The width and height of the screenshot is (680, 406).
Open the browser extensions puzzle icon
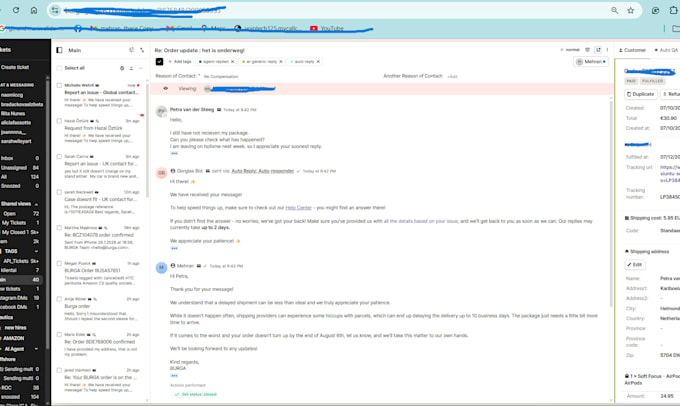click(x=673, y=10)
